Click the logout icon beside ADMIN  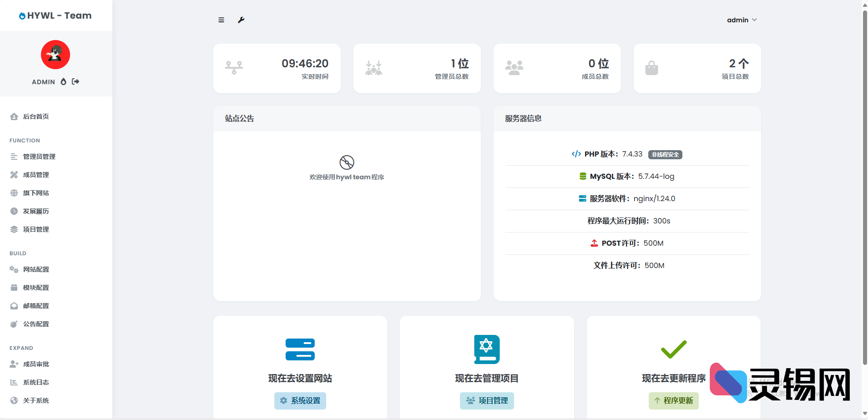(x=75, y=81)
